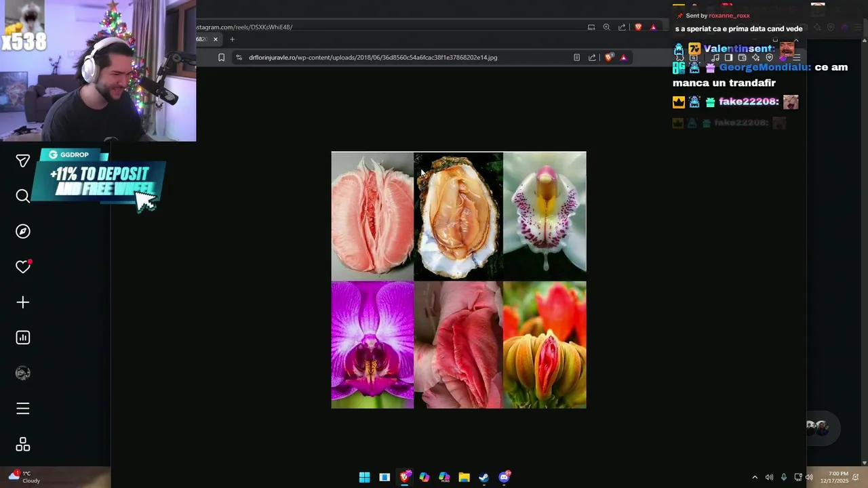Viewport: 868px width, 488px height.
Task: Click the GGDROP deposit banner ad
Action: tap(98, 181)
